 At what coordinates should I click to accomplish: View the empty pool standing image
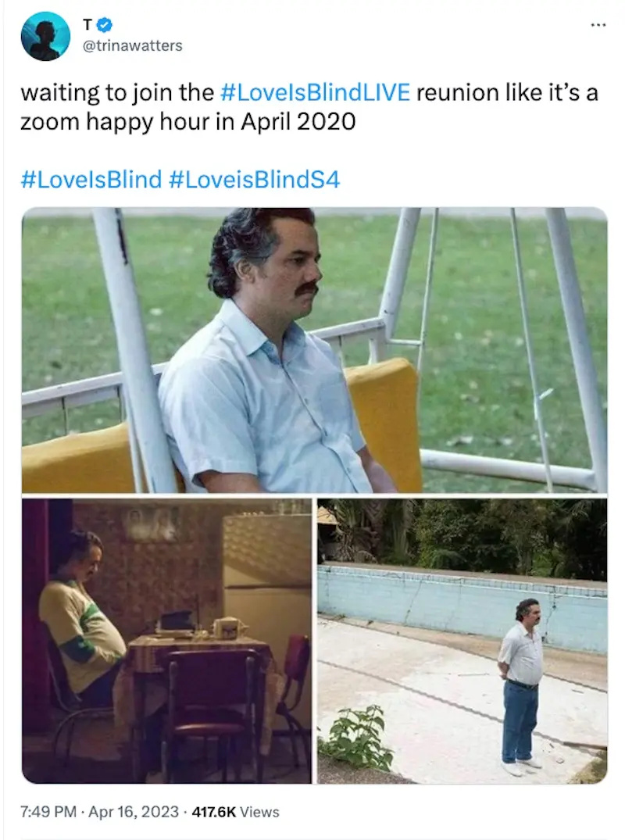[x=462, y=642]
